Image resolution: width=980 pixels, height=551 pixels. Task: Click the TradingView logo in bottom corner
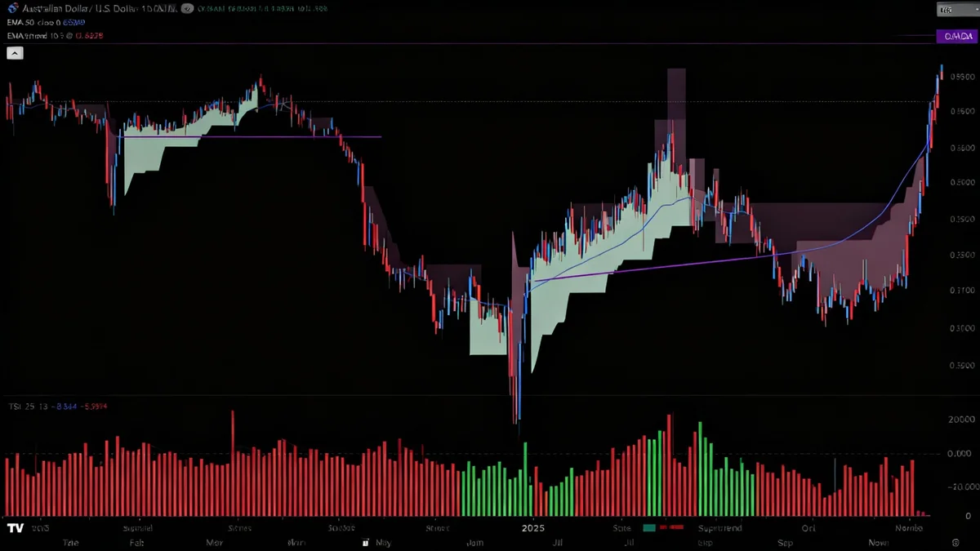14,528
